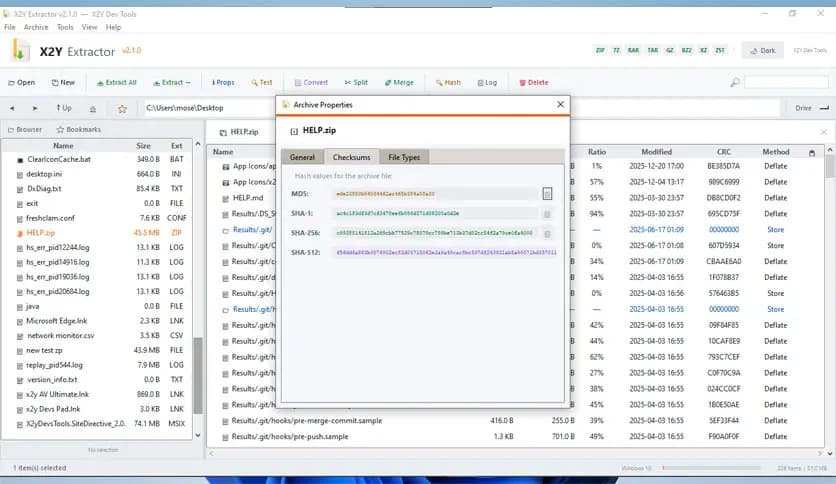
Task: Sort archive list by Method column
Action: tap(775, 152)
